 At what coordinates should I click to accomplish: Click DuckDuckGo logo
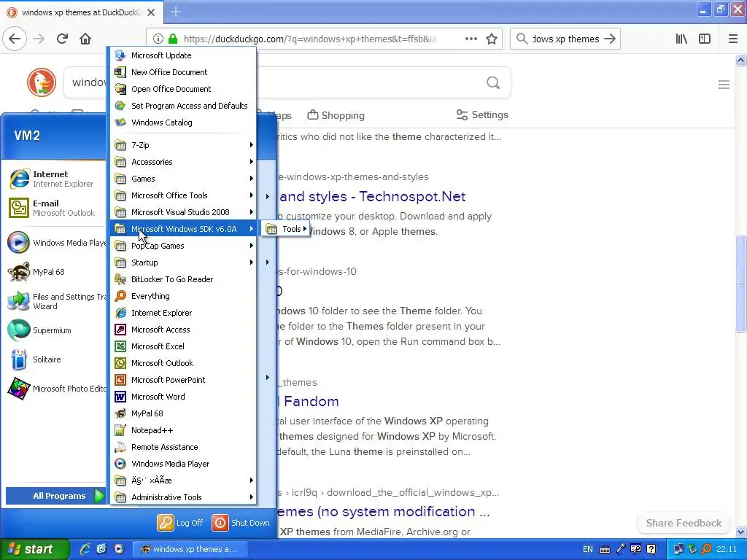[42, 82]
